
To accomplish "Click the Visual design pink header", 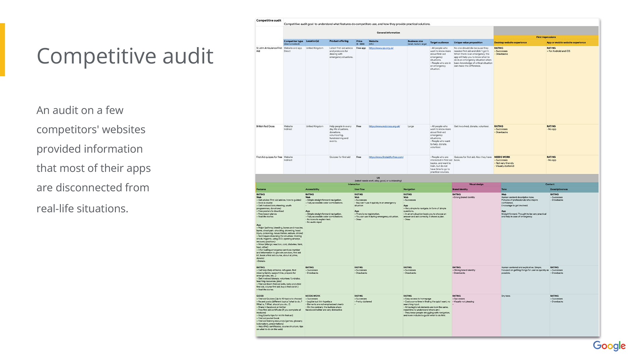I will pyautogui.click(x=476, y=184).
